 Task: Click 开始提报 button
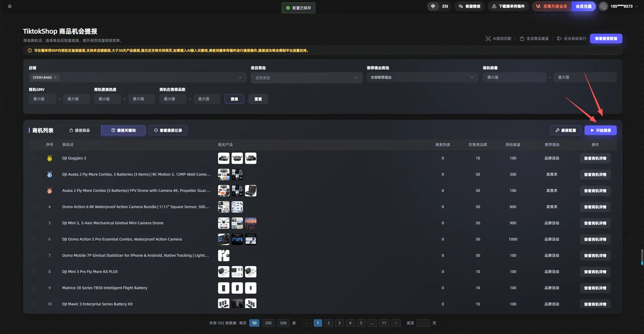click(601, 130)
